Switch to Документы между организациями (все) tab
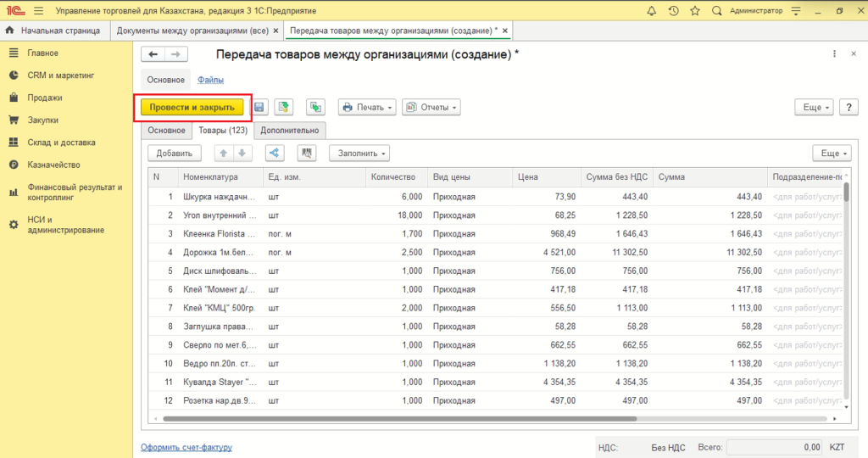 [x=192, y=31]
